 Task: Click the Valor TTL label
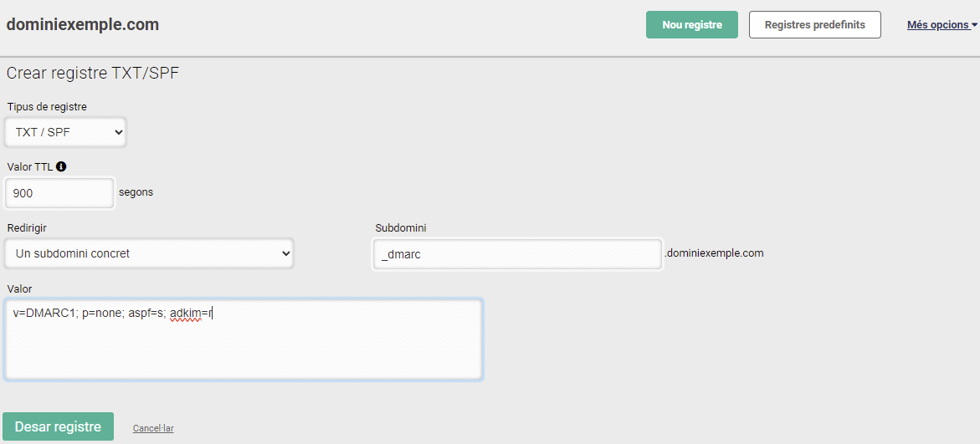point(30,166)
